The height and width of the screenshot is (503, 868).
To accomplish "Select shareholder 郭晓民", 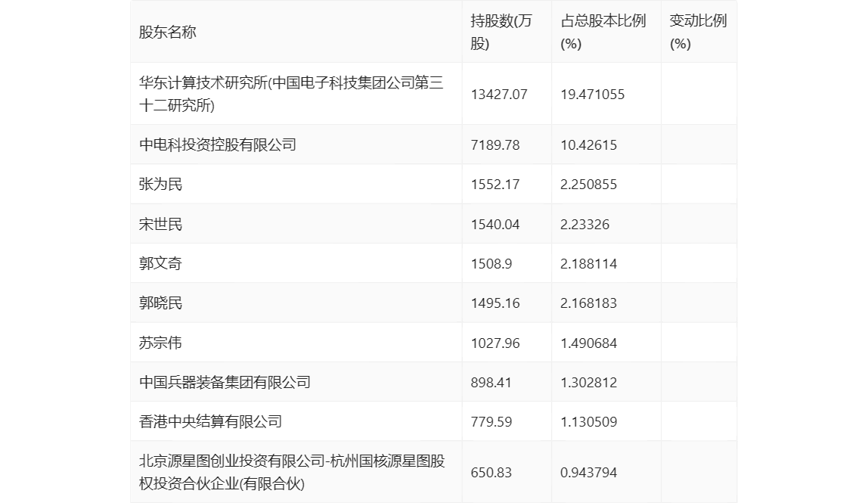I will point(160,303).
